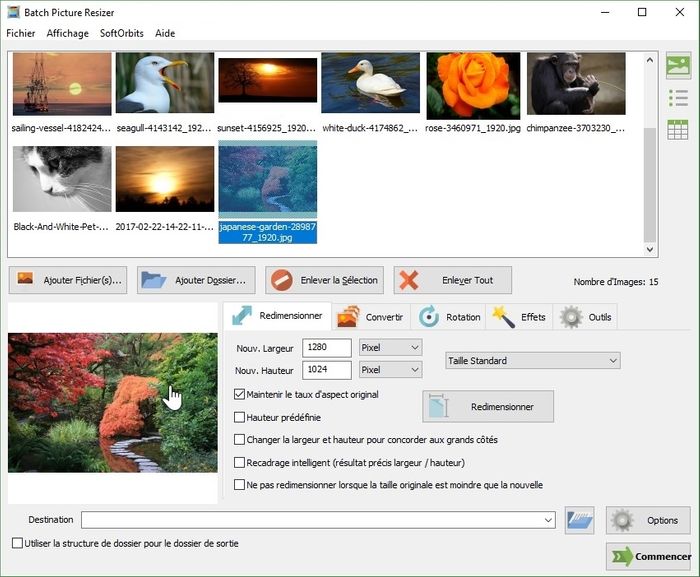The height and width of the screenshot is (577, 700).
Task: Uncheck Maintenir le taux d'aspect original
Action: pyautogui.click(x=239, y=395)
